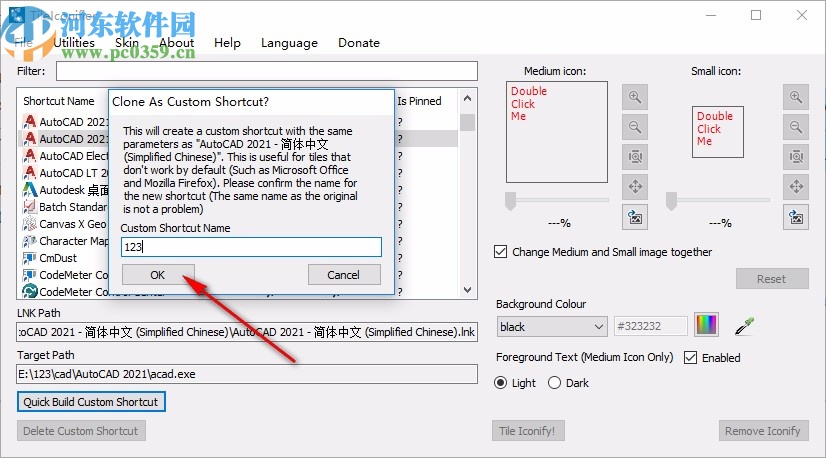Open the About menu
The width and height of the screenshot is (826, 458).
[x=176, y=43]
